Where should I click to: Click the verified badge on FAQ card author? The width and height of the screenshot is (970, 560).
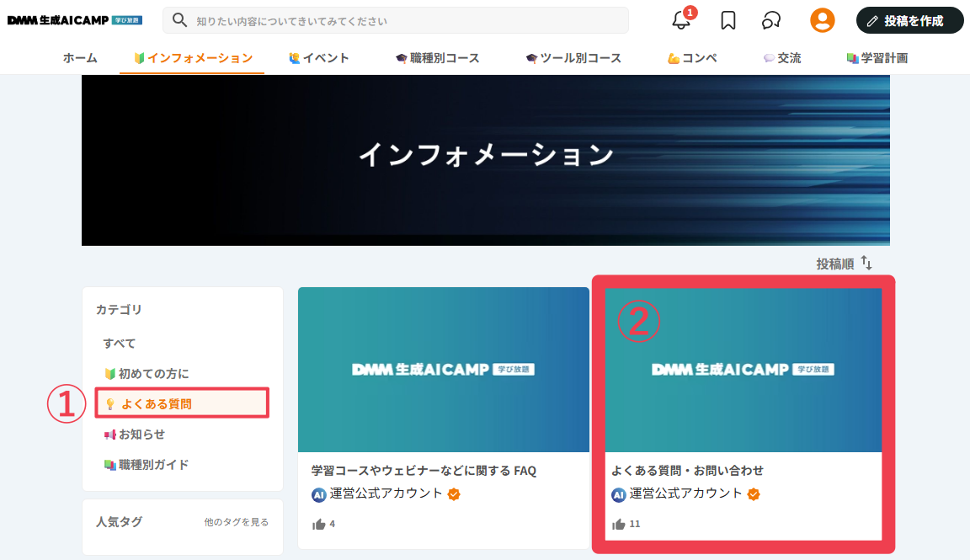pos(454,493)
